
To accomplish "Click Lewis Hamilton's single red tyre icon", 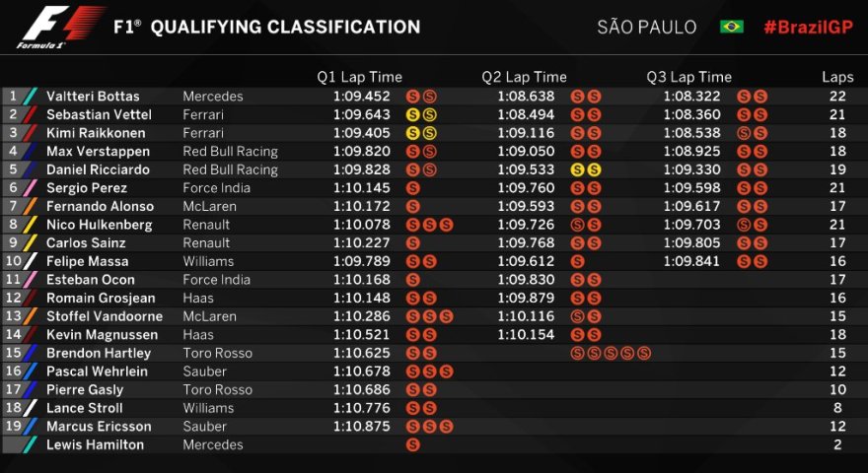I will [x=412, y=444].
